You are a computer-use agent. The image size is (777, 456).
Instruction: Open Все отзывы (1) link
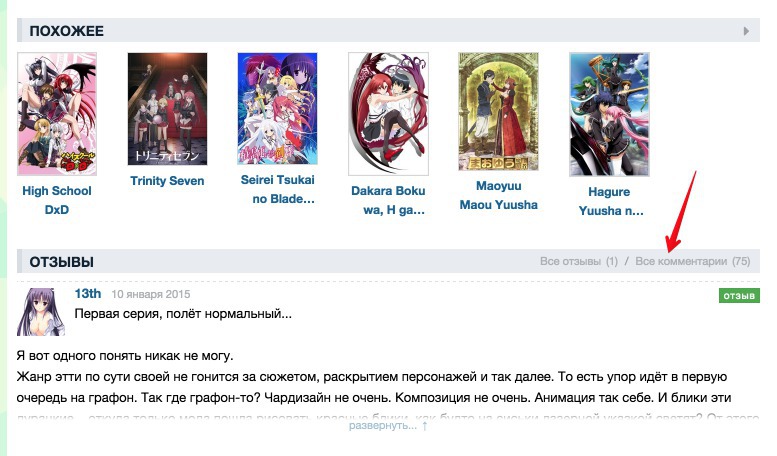point(579,261)
